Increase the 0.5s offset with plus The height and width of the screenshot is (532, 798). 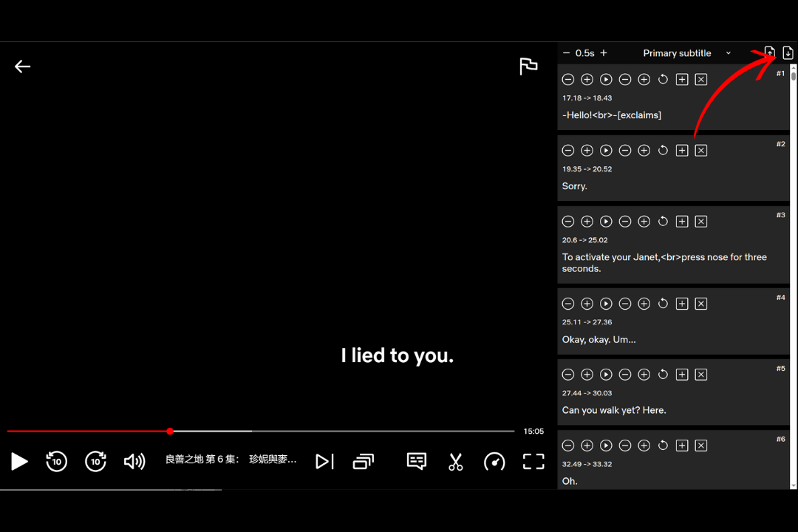coord(604,53)
